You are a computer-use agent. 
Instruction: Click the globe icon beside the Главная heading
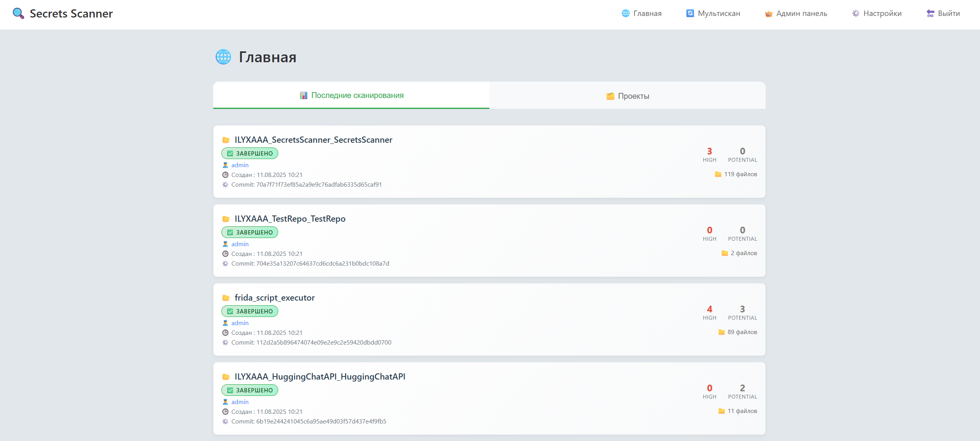[x=223, y=57]
